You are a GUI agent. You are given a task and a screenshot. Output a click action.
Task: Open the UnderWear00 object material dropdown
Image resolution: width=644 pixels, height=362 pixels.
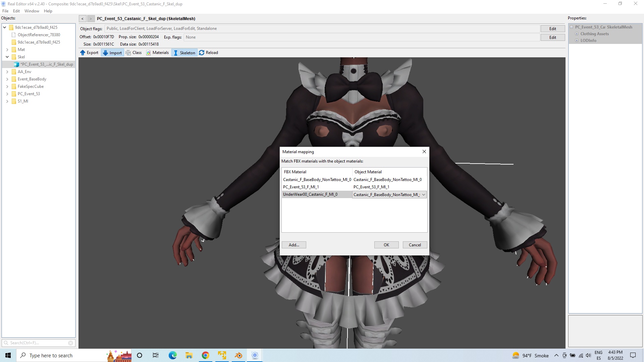(424, 195)
